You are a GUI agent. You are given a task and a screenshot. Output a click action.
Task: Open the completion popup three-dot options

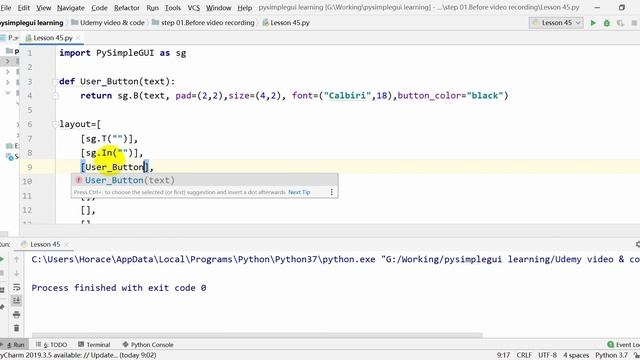point(331,192)
